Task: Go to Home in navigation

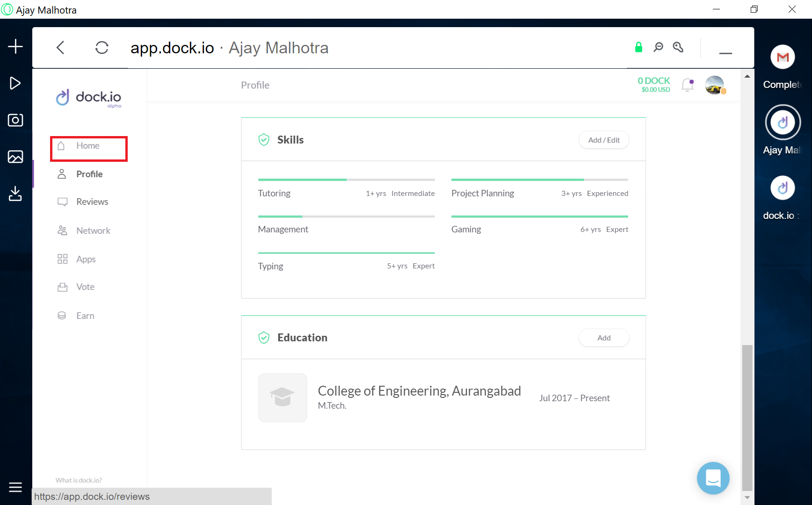Action: click(88, 146)
